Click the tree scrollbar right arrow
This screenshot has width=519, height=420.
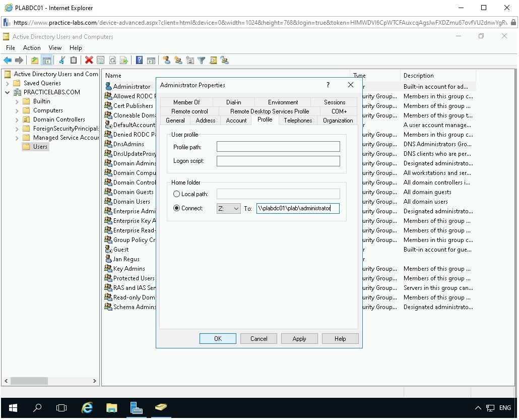tap(95, 381)
